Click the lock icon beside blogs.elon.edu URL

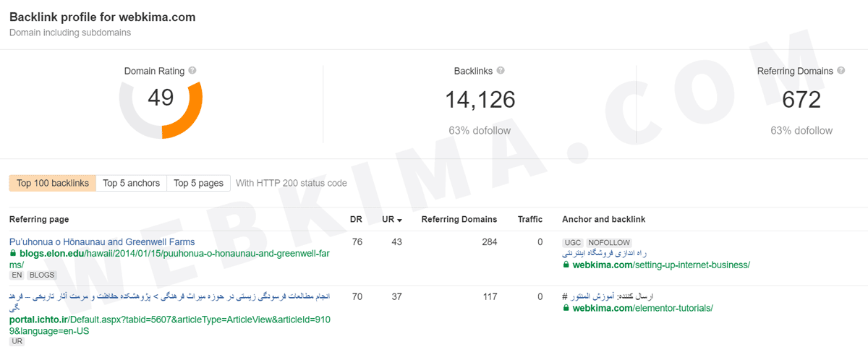point(12,254)
